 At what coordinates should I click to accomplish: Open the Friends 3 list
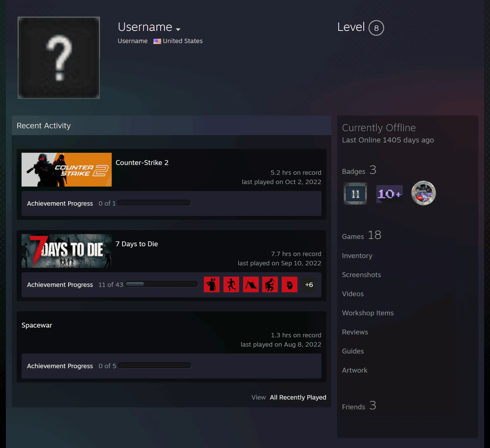click(x=359, y=406)
